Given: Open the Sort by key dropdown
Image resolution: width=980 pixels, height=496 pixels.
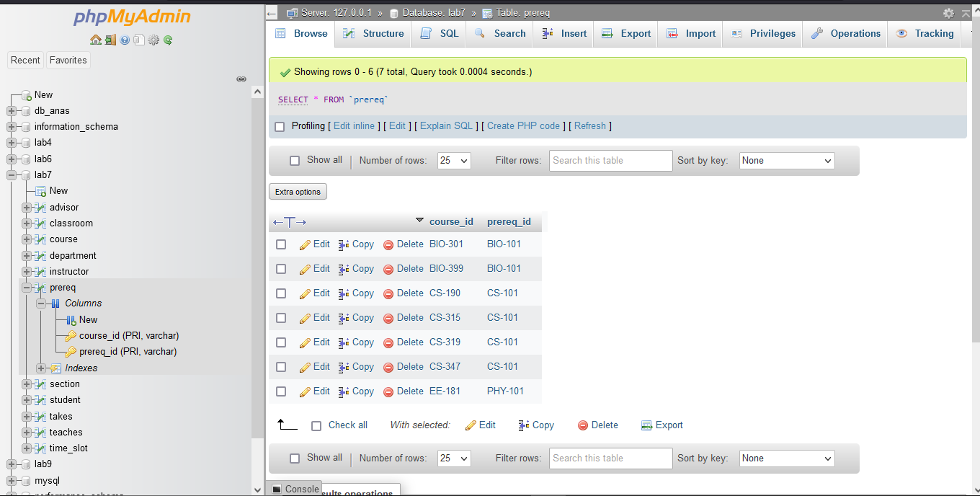Looking at the screenshot, I should 786,160.
